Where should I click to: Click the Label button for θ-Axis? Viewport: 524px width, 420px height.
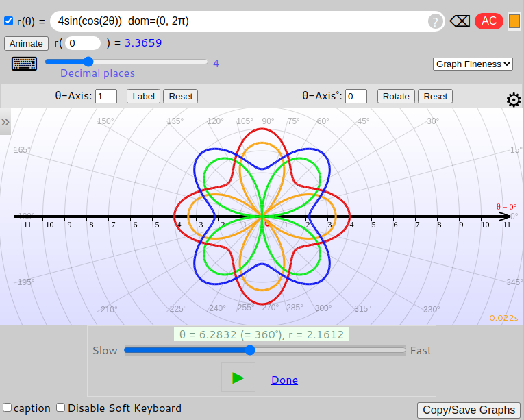[x=143, y=96]
